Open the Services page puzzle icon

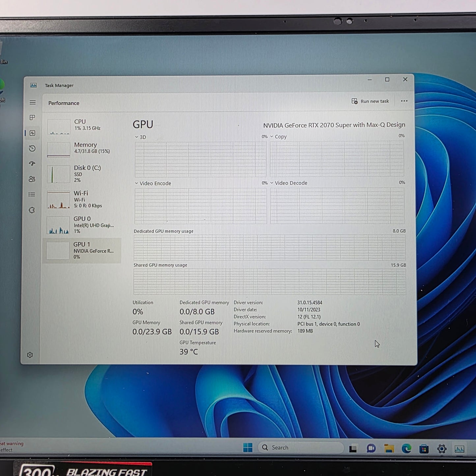[x=32, y=210]
